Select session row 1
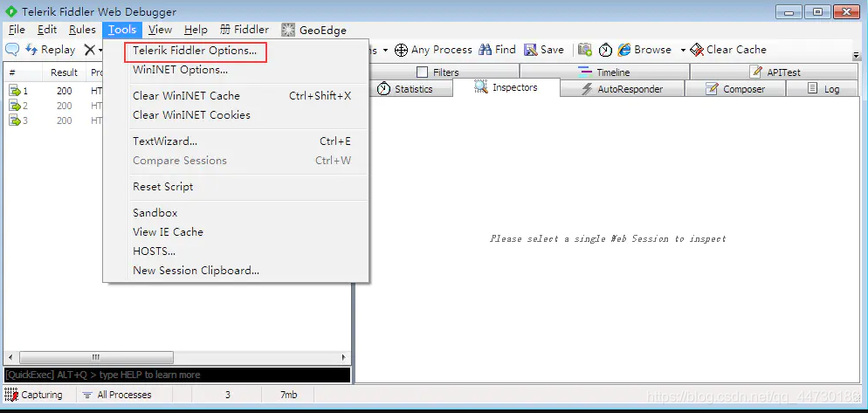The height and width of the screenshot is (413, 868). (55, 92)
